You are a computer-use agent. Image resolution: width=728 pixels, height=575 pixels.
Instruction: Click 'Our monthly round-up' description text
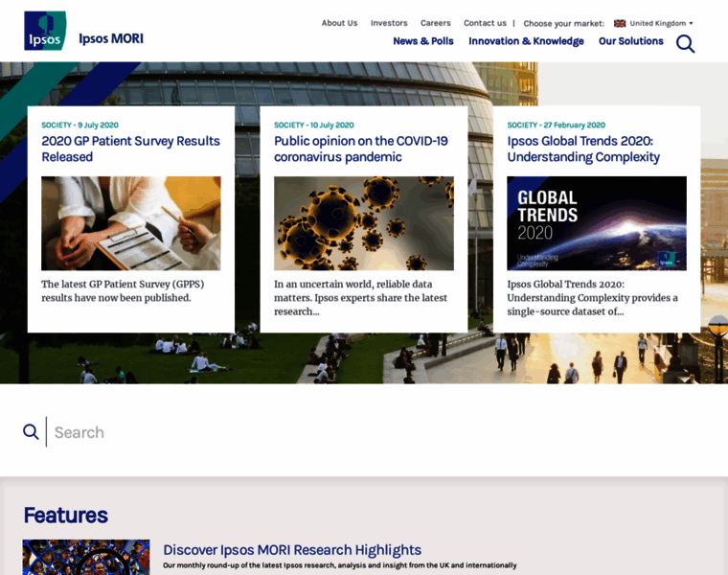click(339, 565)
